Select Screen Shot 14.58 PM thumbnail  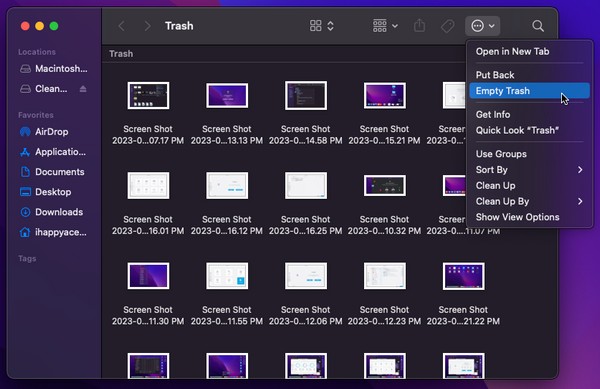pos(306,95)
